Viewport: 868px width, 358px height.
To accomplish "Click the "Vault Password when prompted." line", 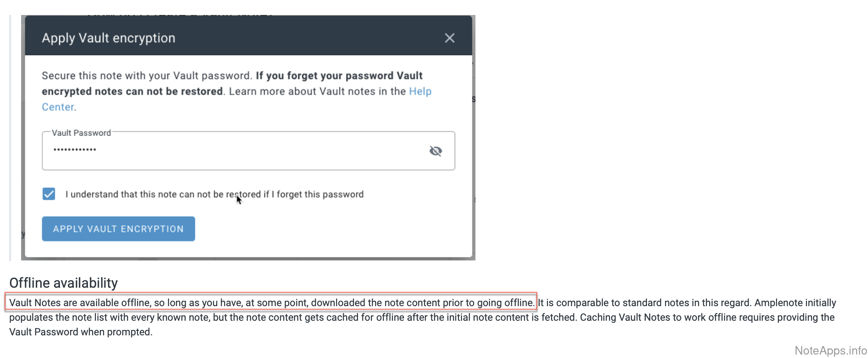I will click(x=81, y=332).
